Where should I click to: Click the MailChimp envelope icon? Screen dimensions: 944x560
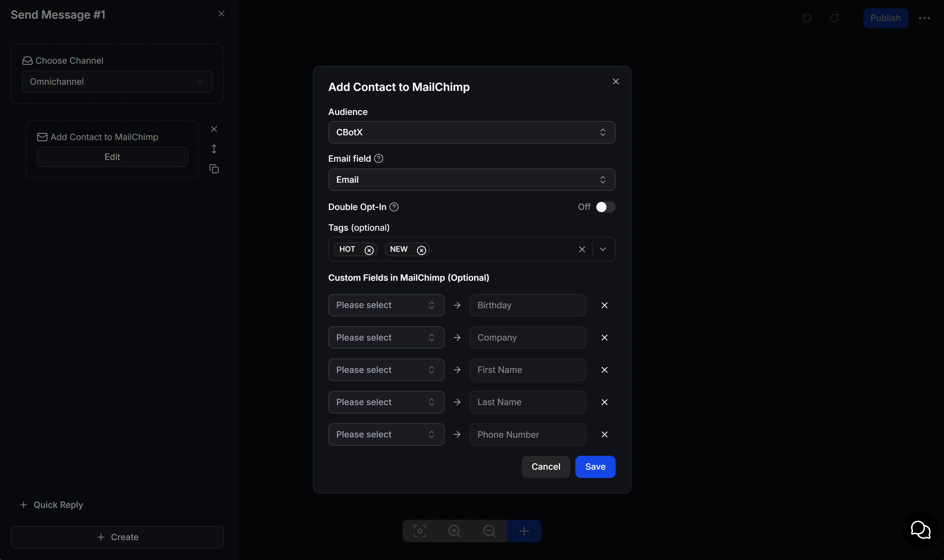(x=42, y=137)
